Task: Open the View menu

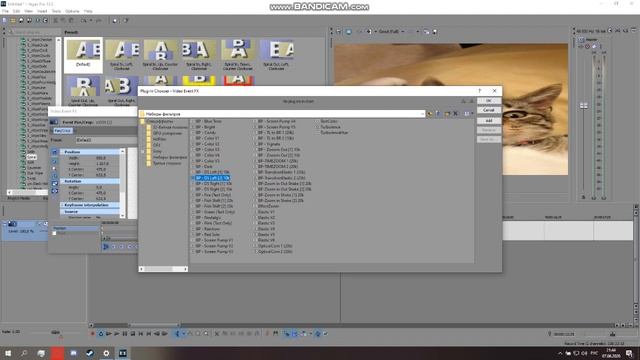Action: [x=29, y=11]
